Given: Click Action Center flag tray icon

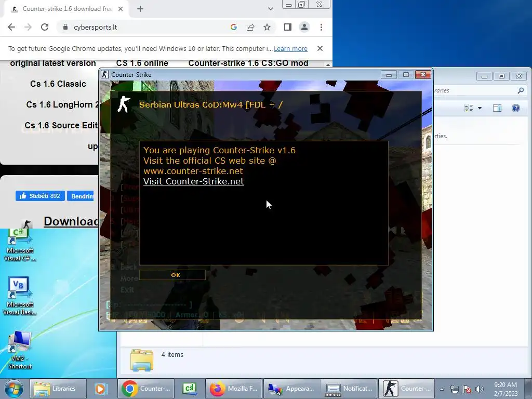Looking at the screenshot, I should [467, 389].
